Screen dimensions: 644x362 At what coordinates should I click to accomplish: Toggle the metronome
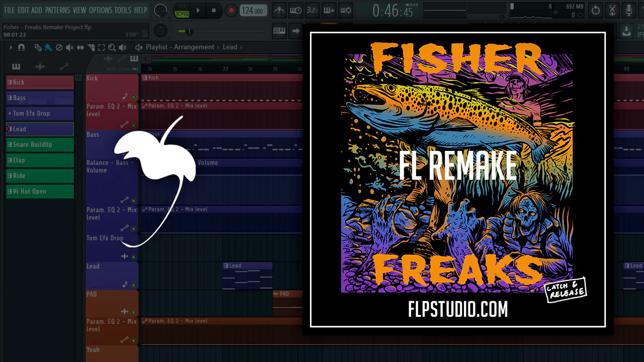(279, 10)
